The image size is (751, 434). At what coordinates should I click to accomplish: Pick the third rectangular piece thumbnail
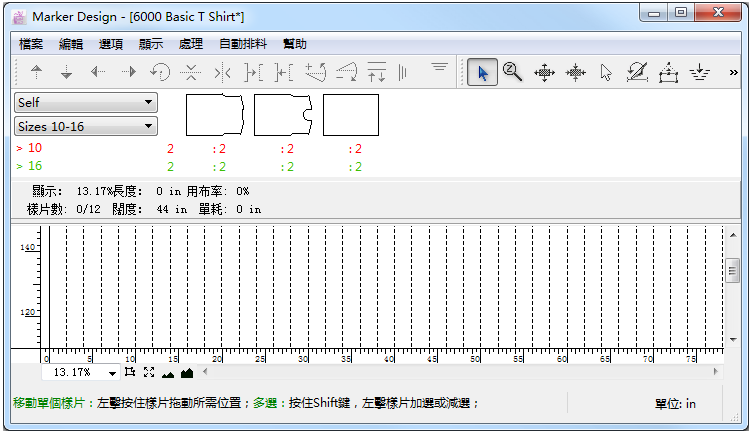351,115
